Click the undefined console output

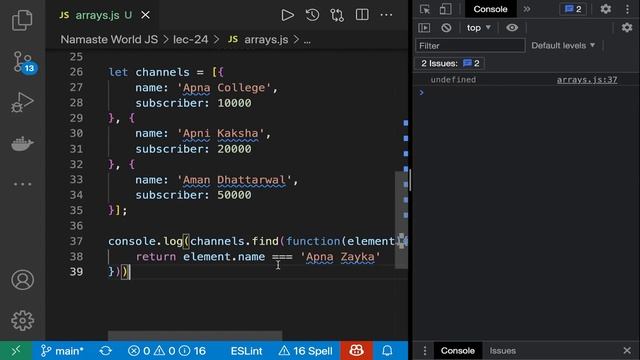(x=453, y=80)
